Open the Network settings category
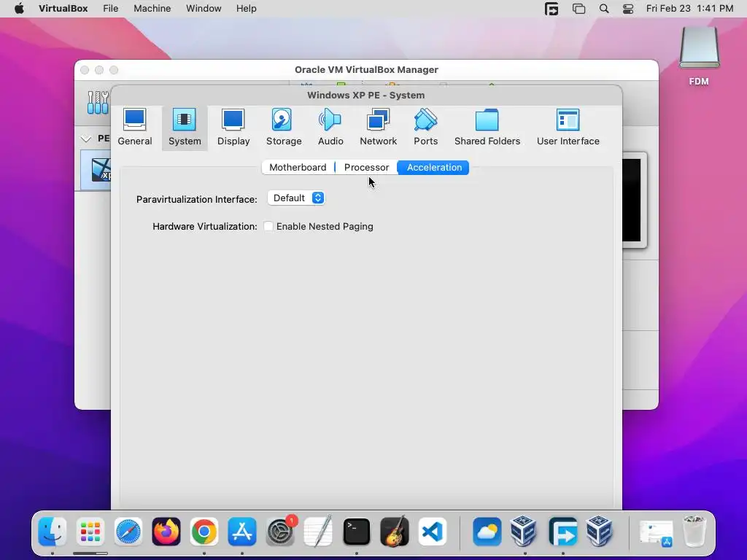Viewport: 747px width, 560px height. point(379,128)
